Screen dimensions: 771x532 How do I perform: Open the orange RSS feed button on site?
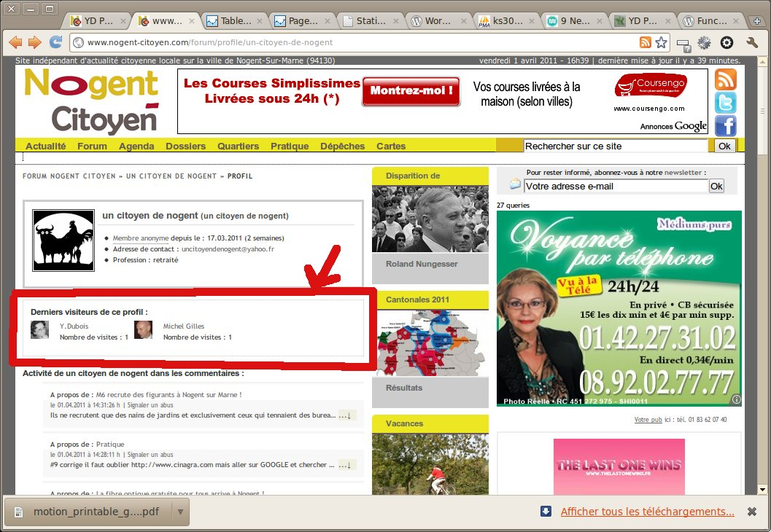click(725, 79)
